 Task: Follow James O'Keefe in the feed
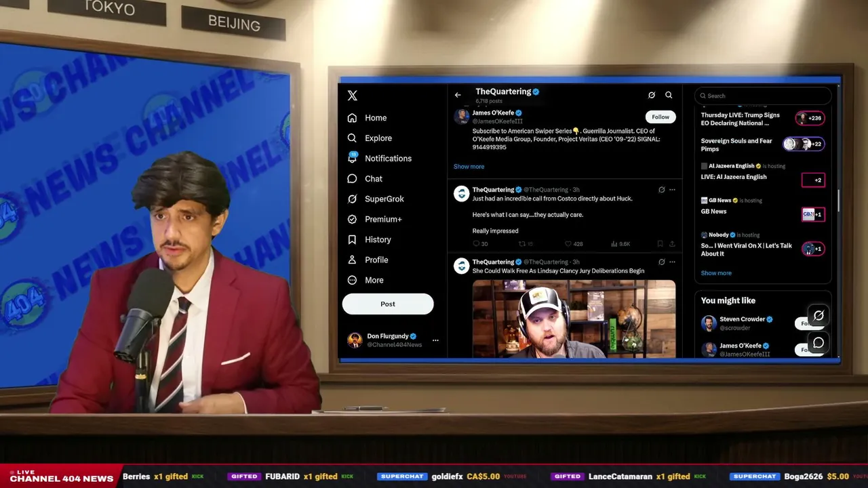660,117
